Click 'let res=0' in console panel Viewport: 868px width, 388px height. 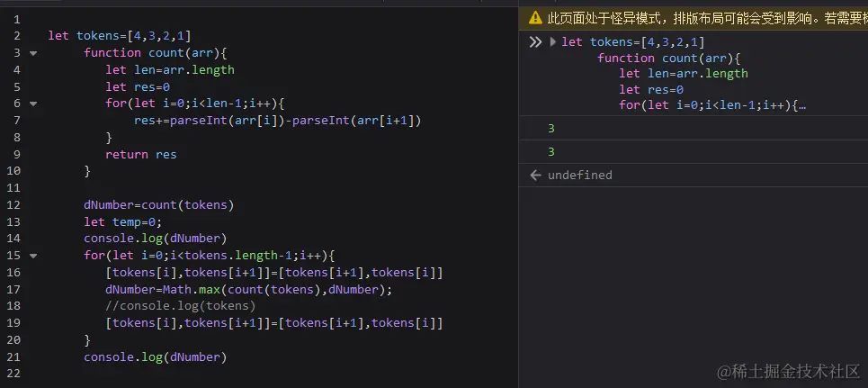click(651, 89)
